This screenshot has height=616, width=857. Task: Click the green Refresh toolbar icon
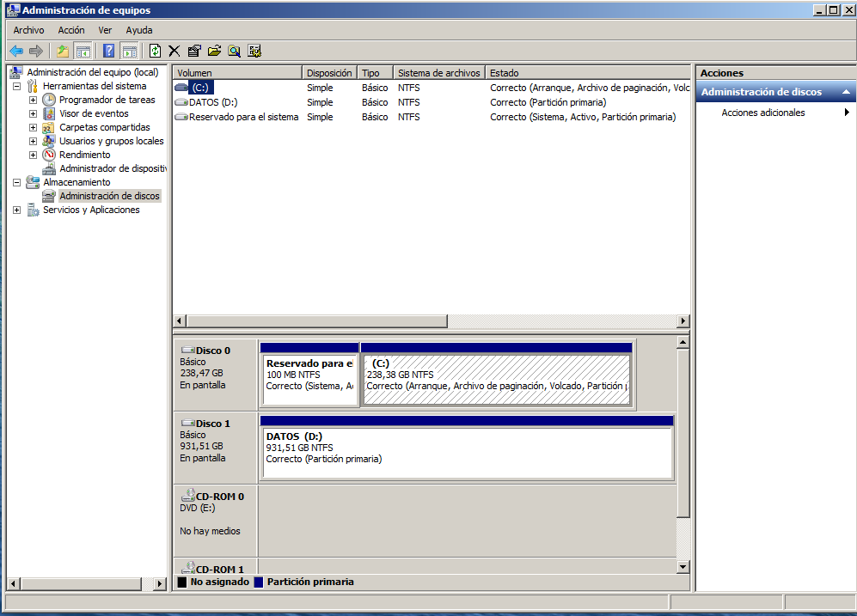[155, 52]
